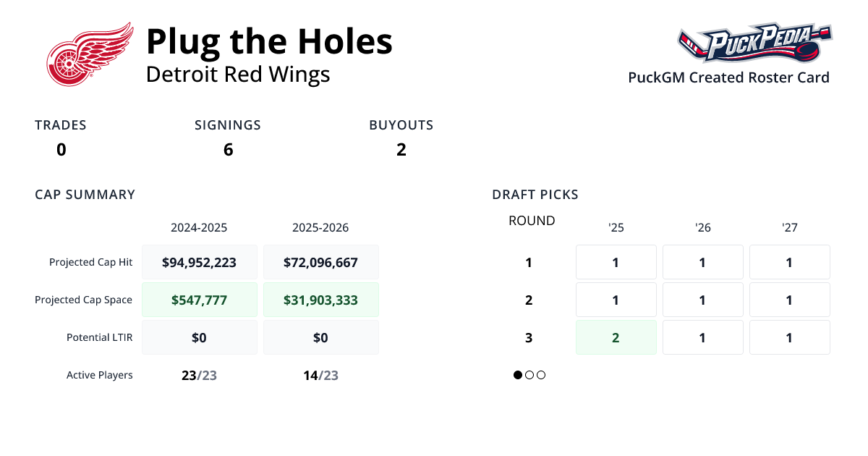
Task: Click the Projected Cap Space value $547,777
Action: click(200, 299)
